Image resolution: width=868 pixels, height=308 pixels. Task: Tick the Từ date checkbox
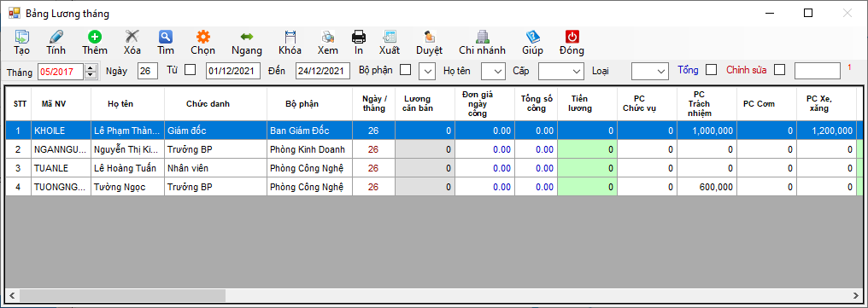[x=190, y=70]
